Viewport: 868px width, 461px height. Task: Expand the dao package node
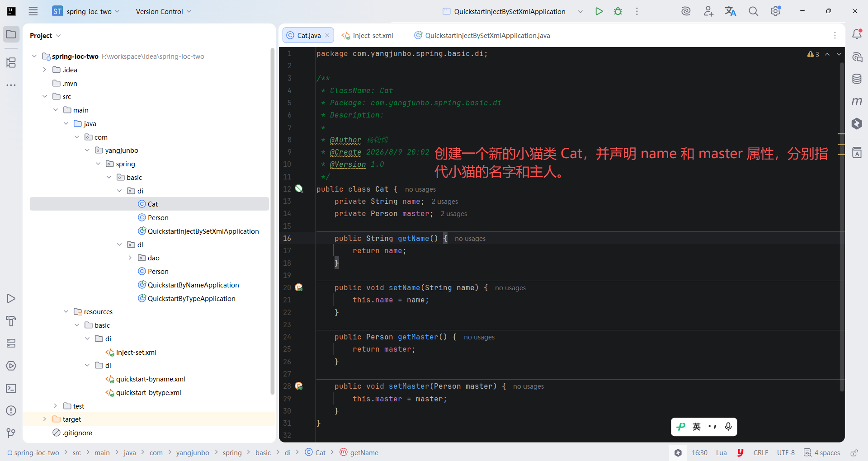[130, 258]
